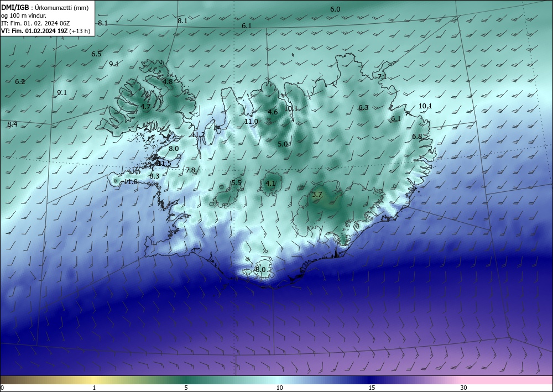Click the 7.8 map value

click(190, 170)
